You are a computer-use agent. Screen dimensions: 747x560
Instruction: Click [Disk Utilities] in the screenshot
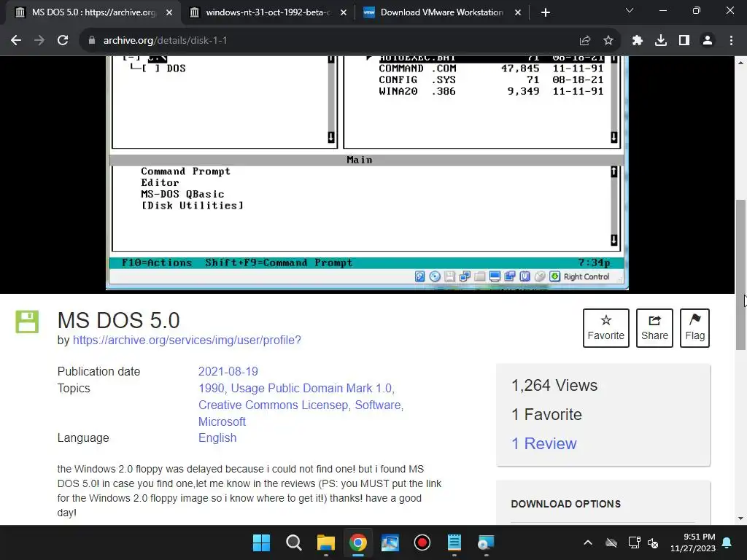point(193,206)
